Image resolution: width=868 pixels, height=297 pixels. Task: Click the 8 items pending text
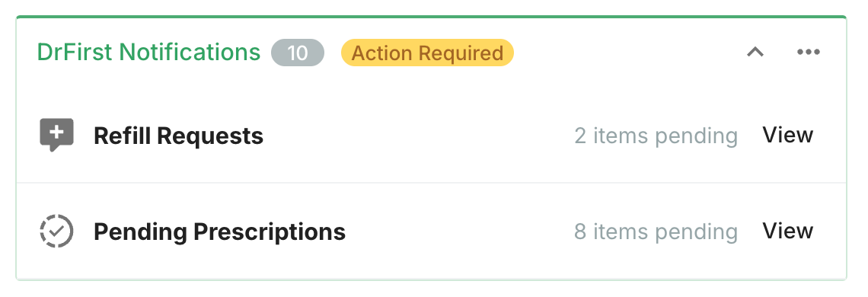click(x=656, y=232)
